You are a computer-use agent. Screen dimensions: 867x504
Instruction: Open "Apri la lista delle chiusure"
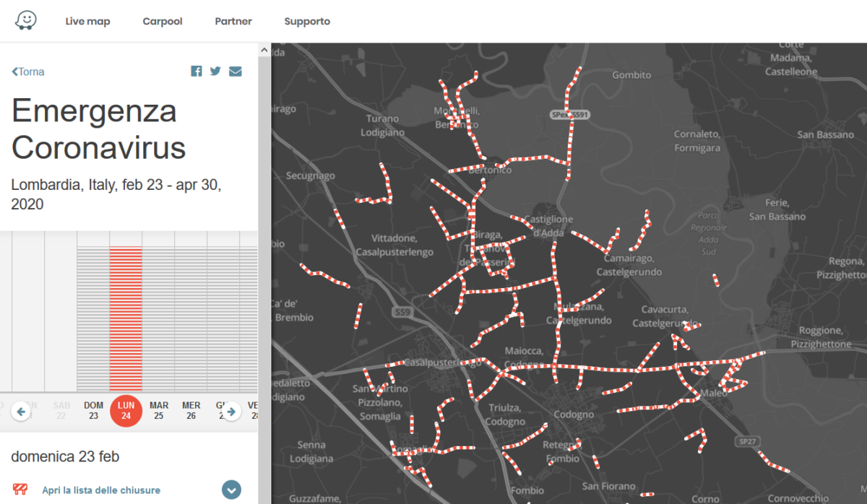click(100, 490)
